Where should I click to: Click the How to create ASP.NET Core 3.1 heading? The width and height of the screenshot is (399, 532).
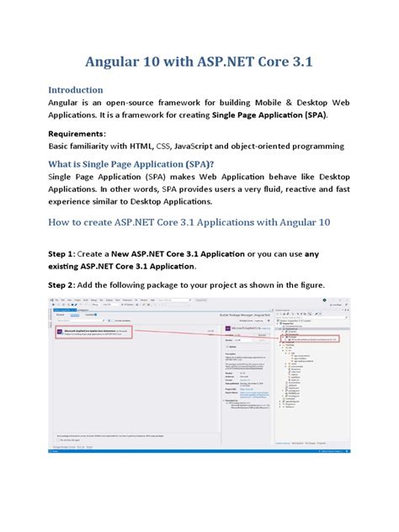(189, 222)
